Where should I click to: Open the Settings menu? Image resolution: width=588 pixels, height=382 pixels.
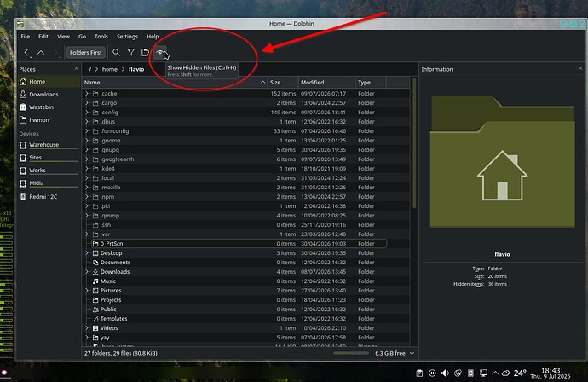click(x=127, y=37)
